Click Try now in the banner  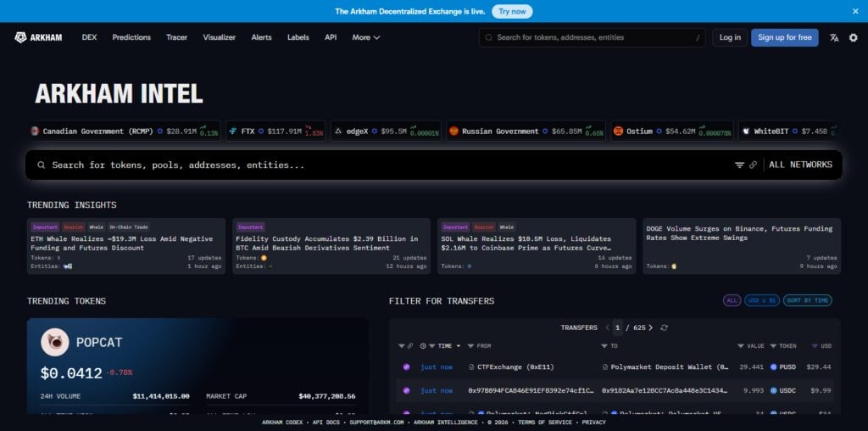(x=512, y=11)
